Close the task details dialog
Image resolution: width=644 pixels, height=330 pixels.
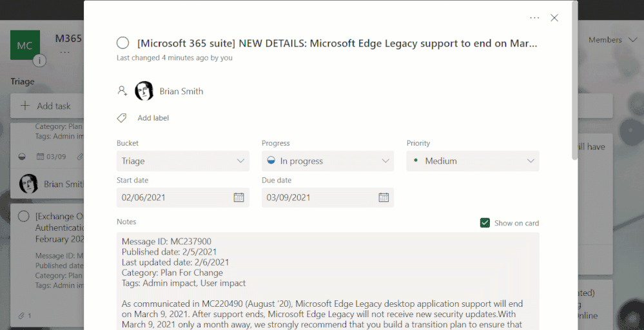554,17
